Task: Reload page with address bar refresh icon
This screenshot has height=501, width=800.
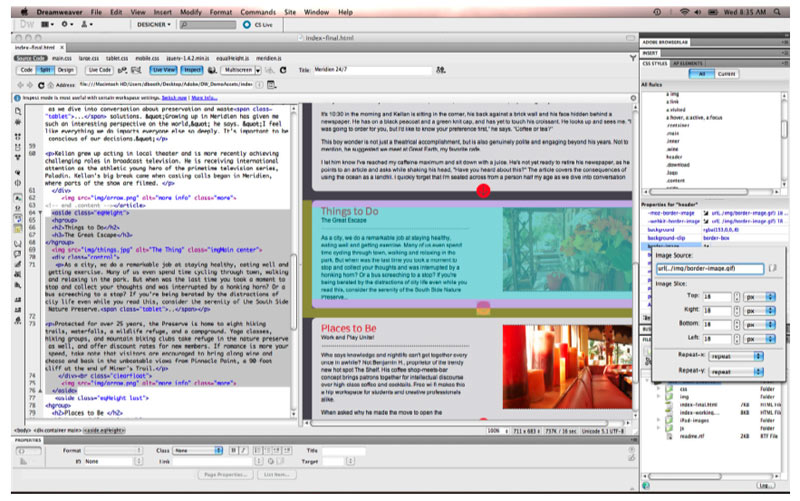Action: click(41, 85)
